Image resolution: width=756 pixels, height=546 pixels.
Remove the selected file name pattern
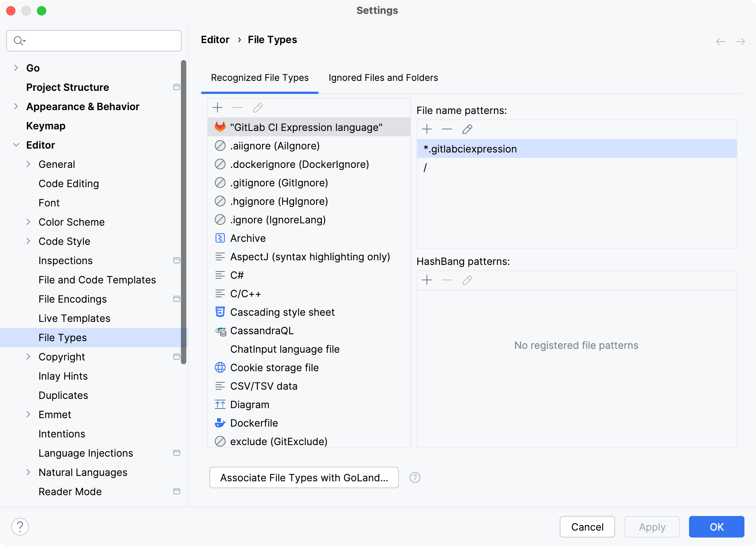(447, 129)
